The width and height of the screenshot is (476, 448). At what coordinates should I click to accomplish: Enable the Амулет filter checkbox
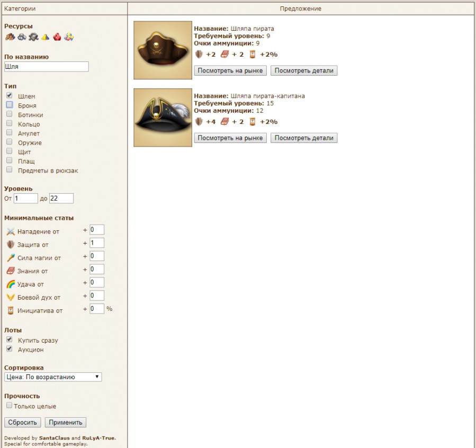(10, 132)
